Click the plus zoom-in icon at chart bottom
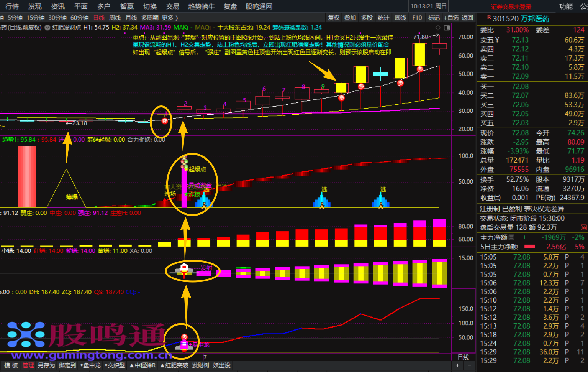This screenshot has width=588, height=372. [x=457, y=365]
